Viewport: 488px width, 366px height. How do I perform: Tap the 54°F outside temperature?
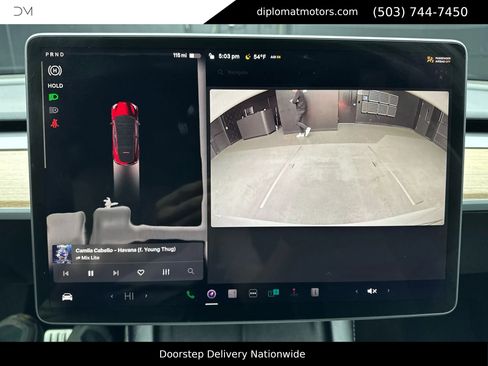click(x=259, y=57)
